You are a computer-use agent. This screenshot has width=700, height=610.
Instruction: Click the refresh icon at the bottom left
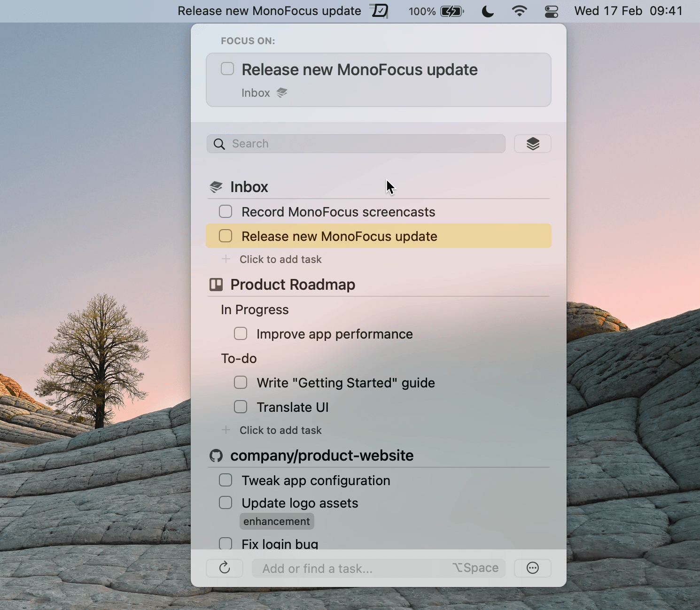coord(225,568)
